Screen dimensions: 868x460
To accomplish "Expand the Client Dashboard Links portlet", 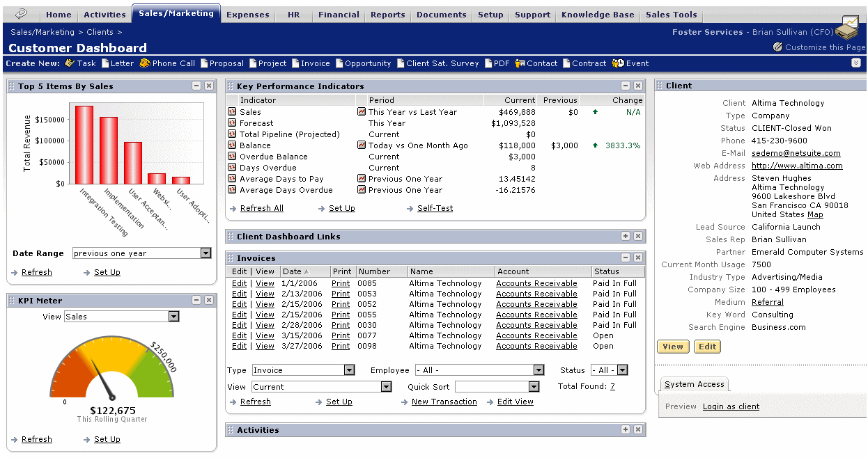I will 626,236.
